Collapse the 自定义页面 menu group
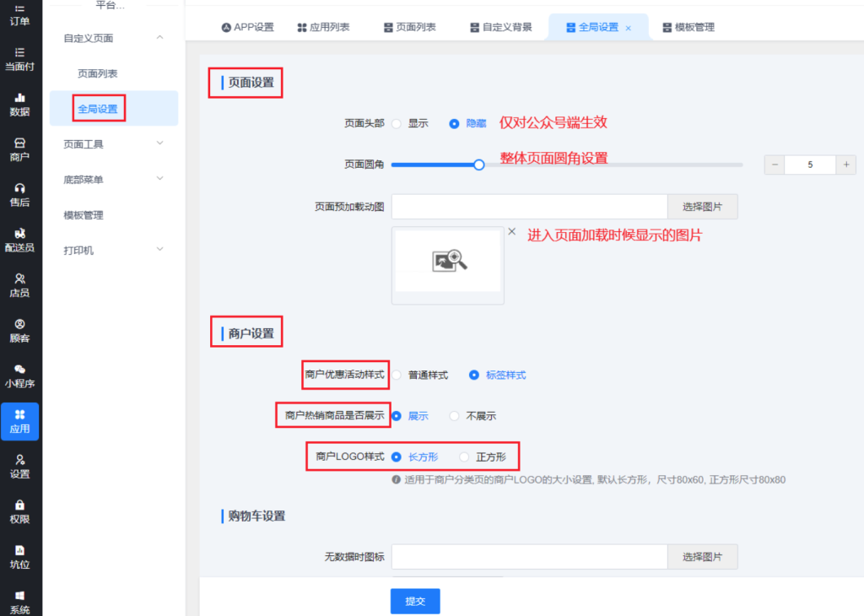This screenshot has width=864, height=616. tap(160, 38)
